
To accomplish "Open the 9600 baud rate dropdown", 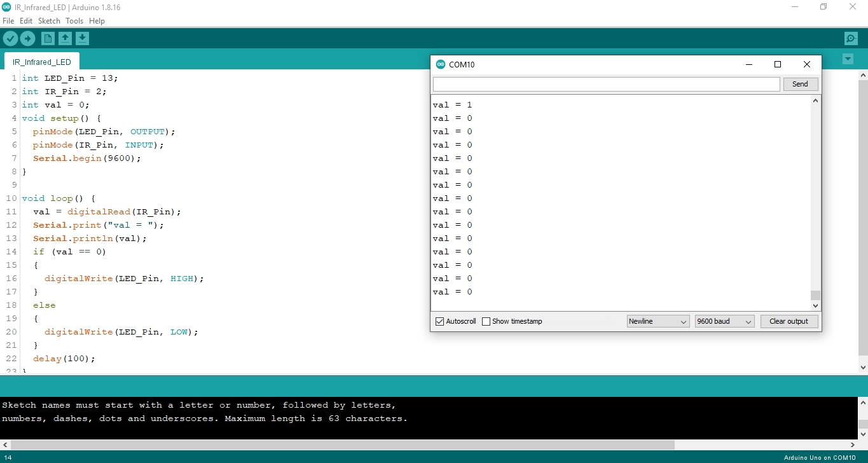I will 724,321.
